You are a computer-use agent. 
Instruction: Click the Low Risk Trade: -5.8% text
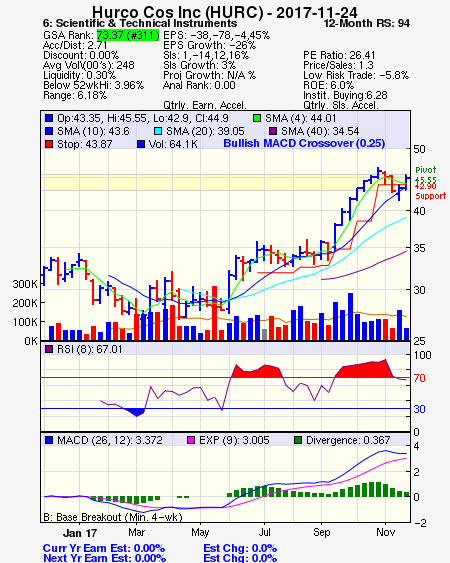(x=356, y=75)
